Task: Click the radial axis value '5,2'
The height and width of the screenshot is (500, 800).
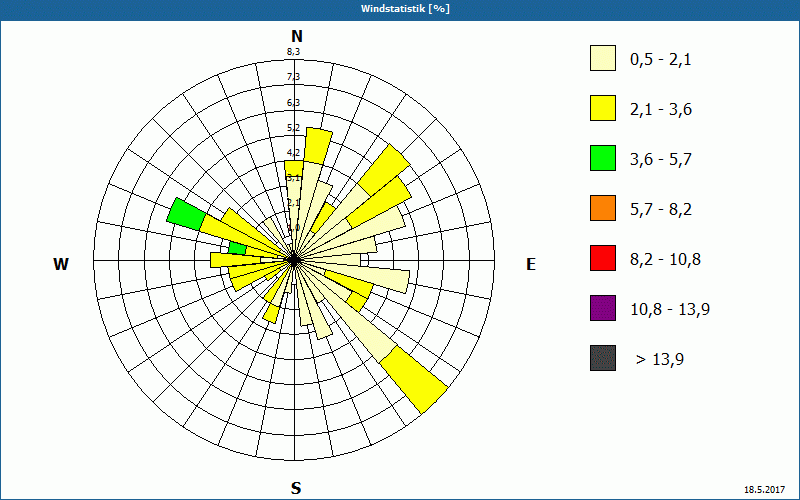Action: tap(293, 128)
